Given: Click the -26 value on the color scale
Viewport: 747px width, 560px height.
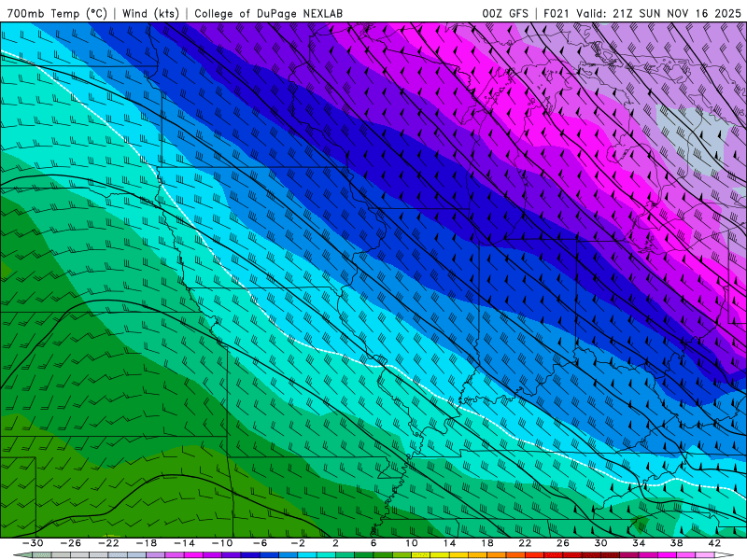Looking at the screenshot, I should 71,543.
